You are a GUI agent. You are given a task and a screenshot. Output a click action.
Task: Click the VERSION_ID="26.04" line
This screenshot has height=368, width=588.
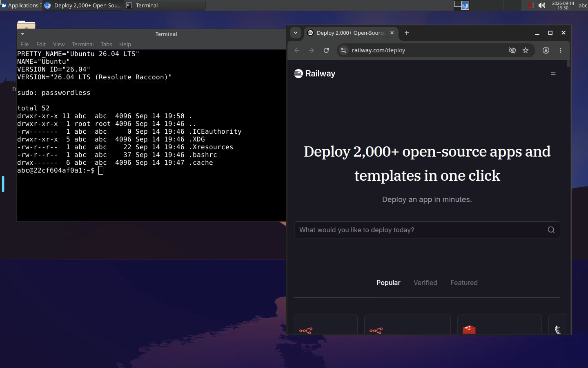point(53,70)
